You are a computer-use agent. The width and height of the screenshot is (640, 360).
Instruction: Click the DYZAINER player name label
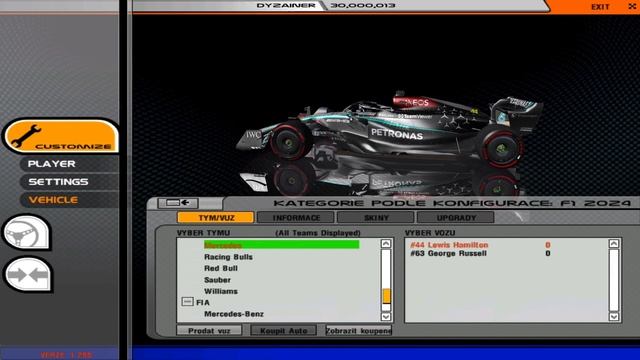[286, 5]
